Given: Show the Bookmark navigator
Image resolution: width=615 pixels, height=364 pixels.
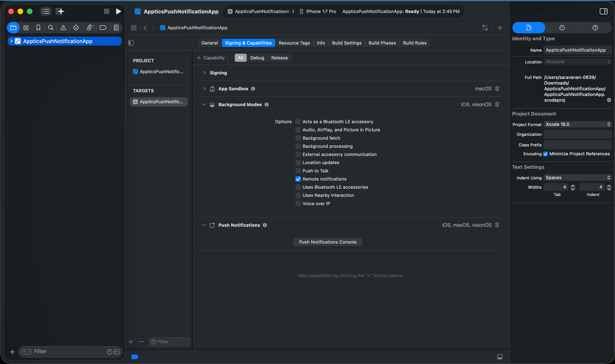Looking at the screenshot, I should tap(38, 28).
